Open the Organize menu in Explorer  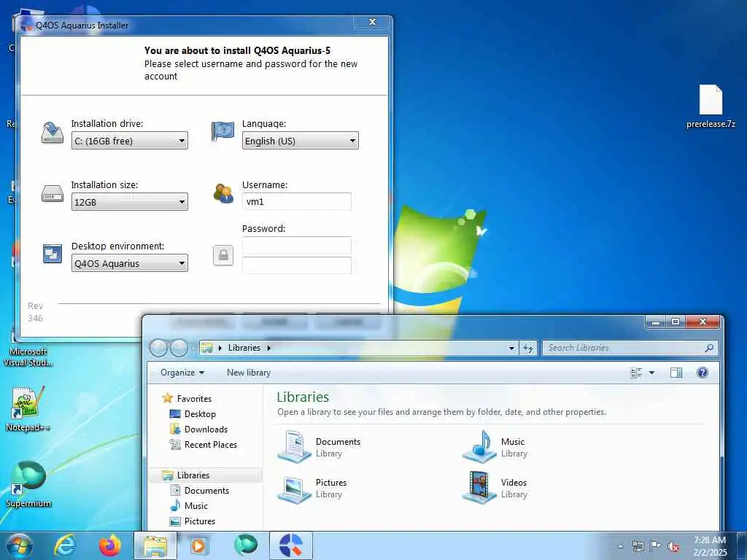182,373
